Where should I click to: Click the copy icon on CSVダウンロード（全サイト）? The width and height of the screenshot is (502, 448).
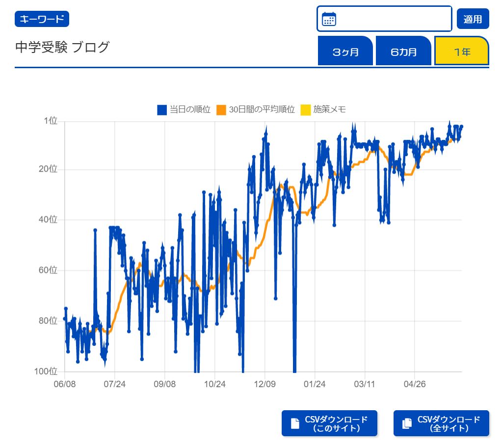pyautogui.click(x=407, y=423)
